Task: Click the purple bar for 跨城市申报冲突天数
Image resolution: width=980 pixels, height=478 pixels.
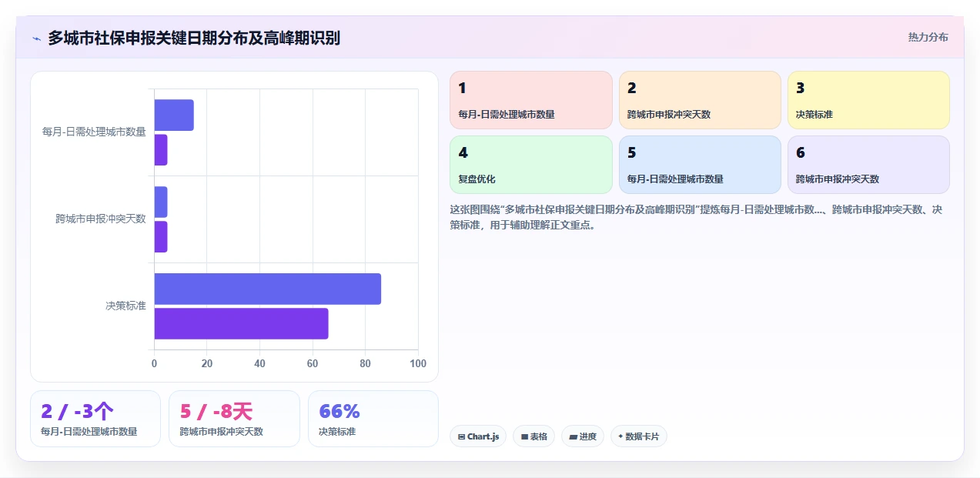Action: pyautogui.click(x=161, y=236)
